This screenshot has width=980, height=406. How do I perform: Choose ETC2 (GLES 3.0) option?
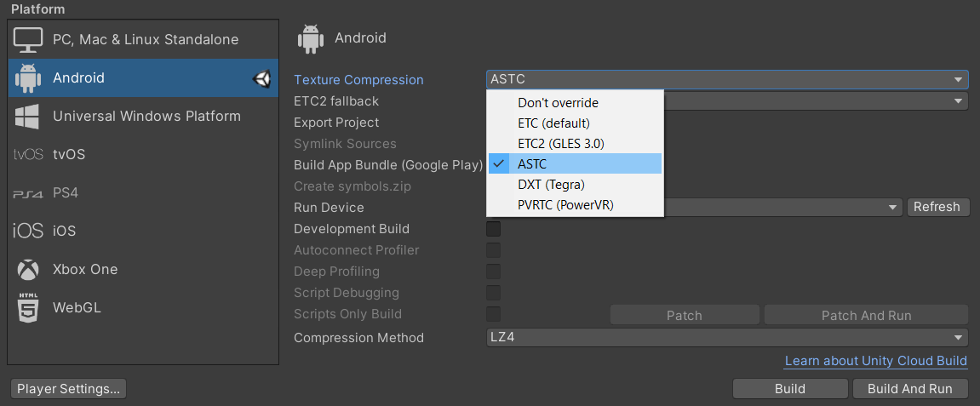click(x=575, y=144)
